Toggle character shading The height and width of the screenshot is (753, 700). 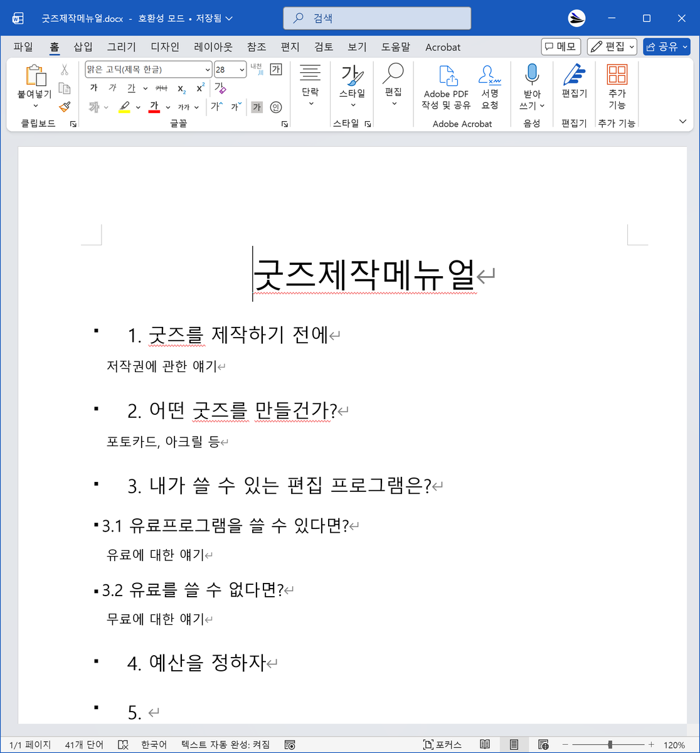[x=257, y=107]
